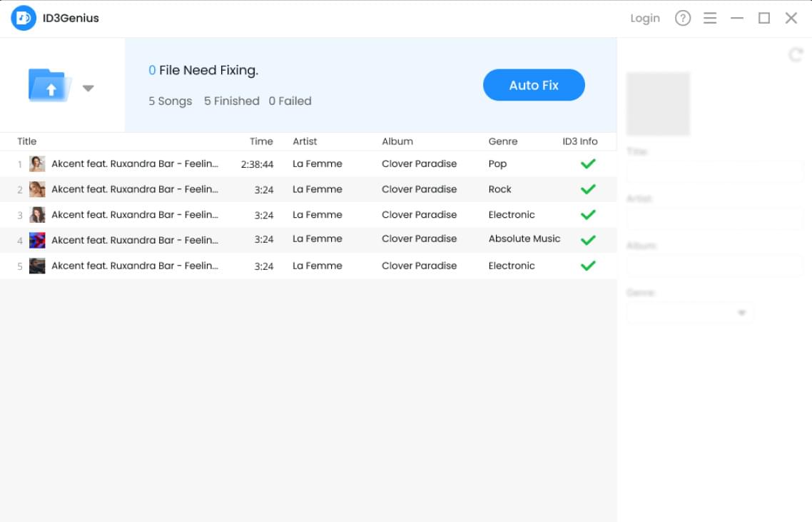The width and height of the screenshot is (812, 522).
Task: Expand the dropdown arrow beside folder icon
Action: (x=88, y=89)
